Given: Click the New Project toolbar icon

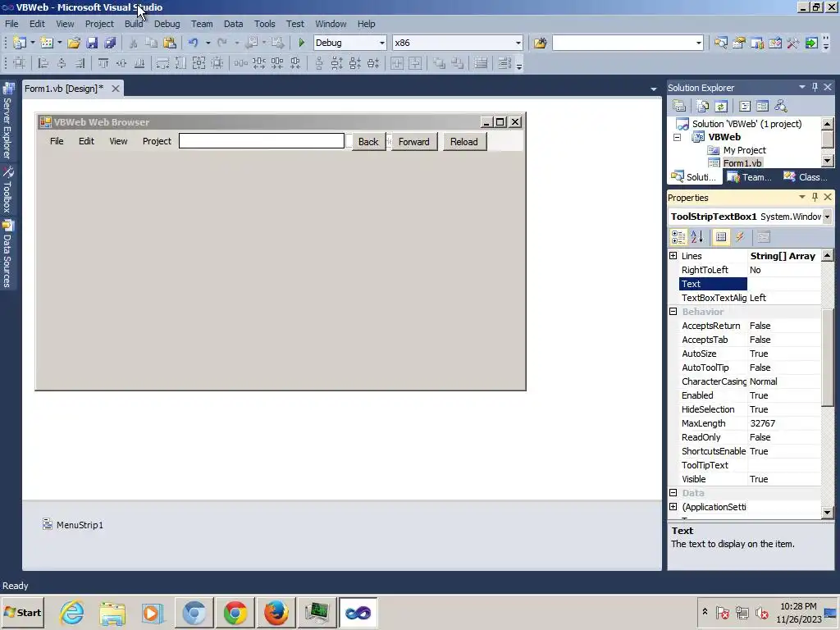Looking at the screenshot, I should point(20,43).
